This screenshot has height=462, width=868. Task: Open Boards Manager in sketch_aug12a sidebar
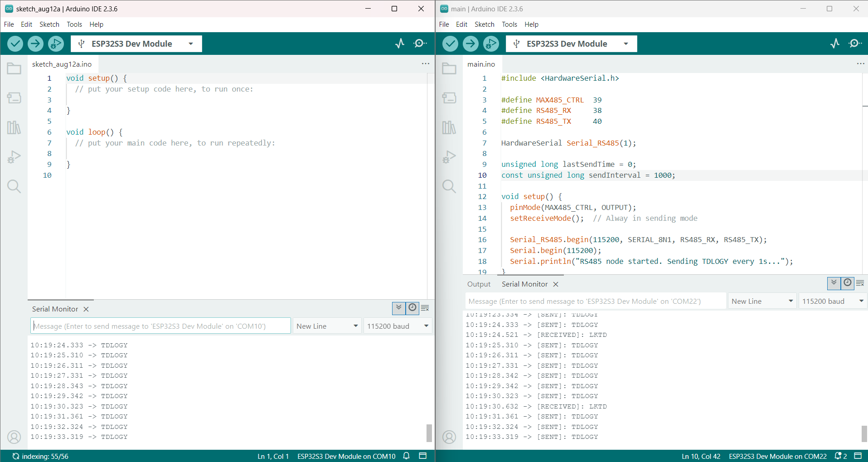coord(14,98)
